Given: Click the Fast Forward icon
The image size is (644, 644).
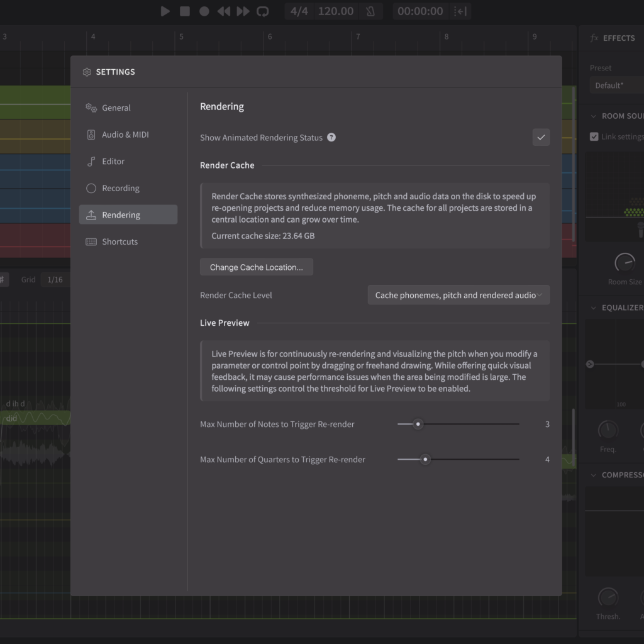Looking at the screenshot, I should [243, 11].
